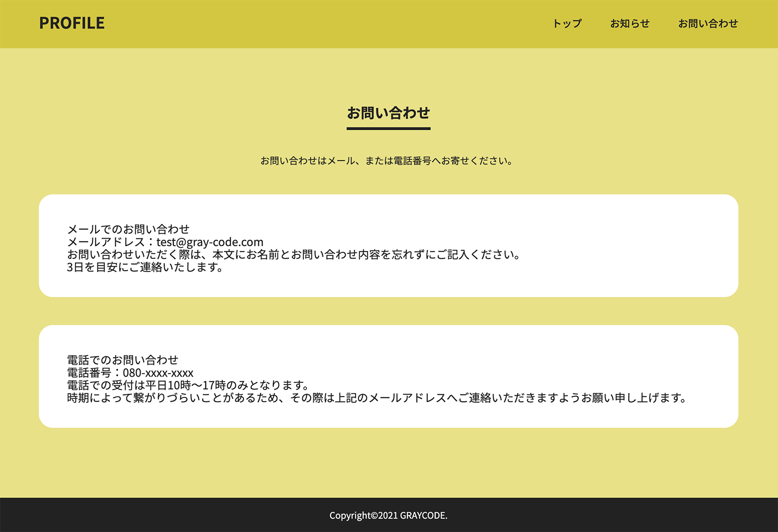Click the intro text お問い合わせはメール、または電話番号へ

click(387, 161)
